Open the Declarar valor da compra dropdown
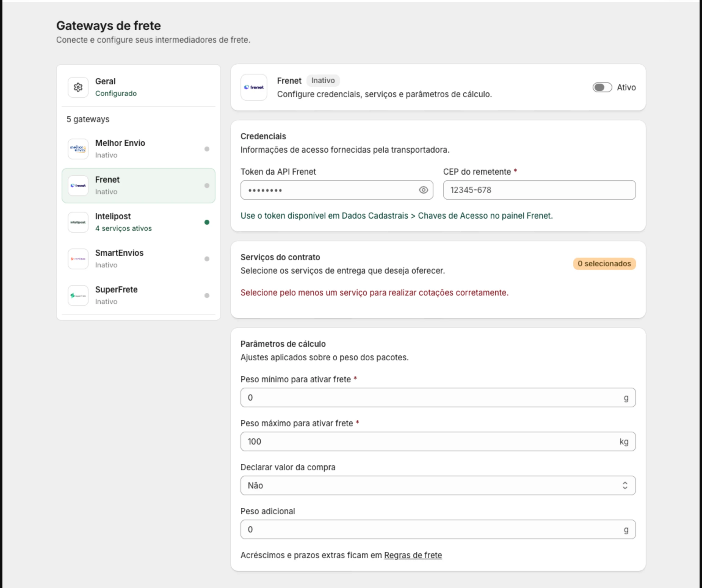Viewport: 702px width, 588px height. pyautogui.click(x=438, y=485)
